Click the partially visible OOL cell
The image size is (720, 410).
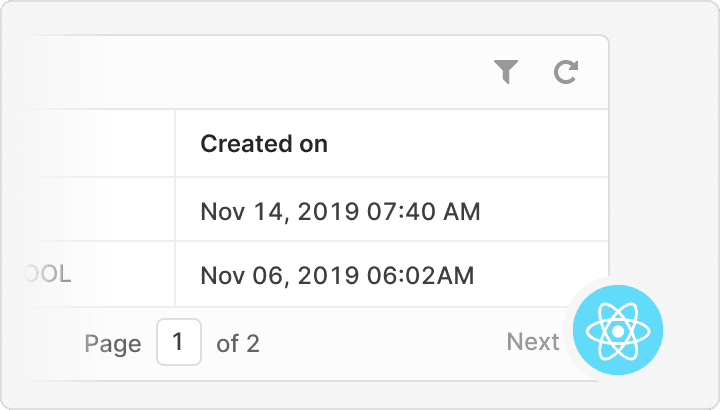pyautogui.click(x=52, y=274)
